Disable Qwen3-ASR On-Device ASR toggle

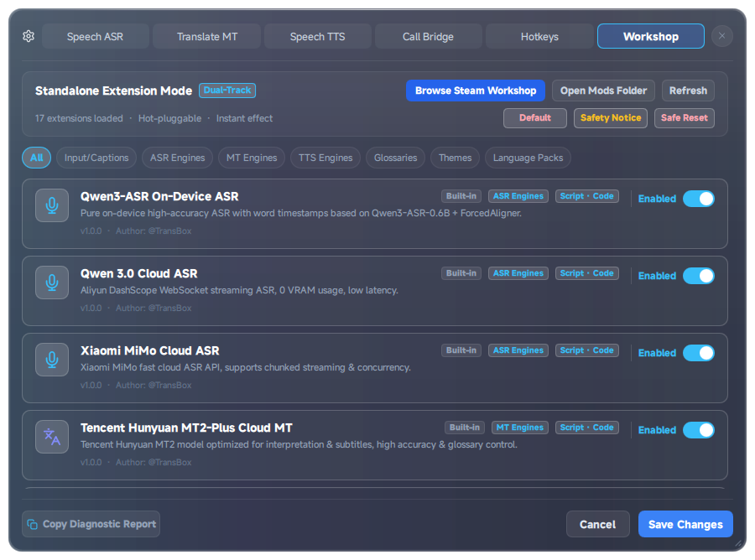[x=698, y=199]
